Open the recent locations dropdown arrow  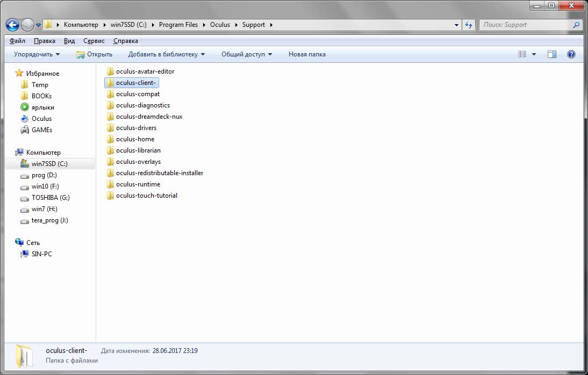pyautogui.click(x=38, y=25)
